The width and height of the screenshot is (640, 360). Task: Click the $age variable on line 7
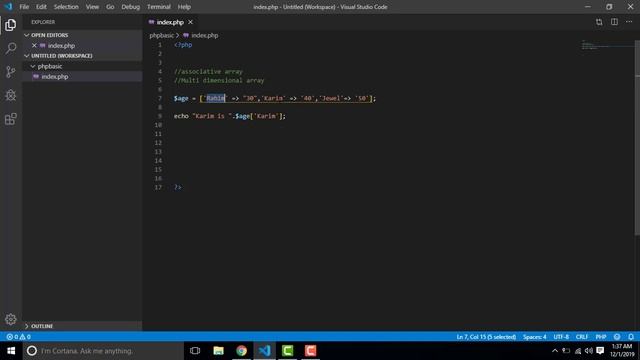[181, 98]
